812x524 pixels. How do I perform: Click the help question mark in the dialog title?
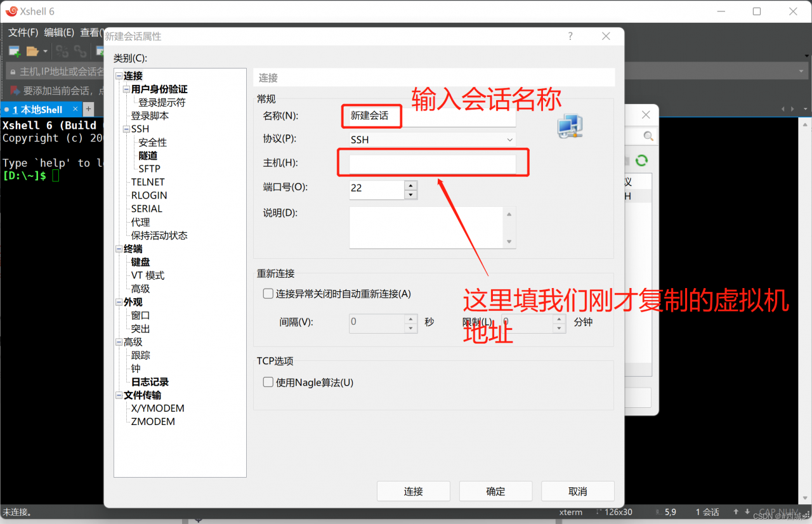[570, 36]
